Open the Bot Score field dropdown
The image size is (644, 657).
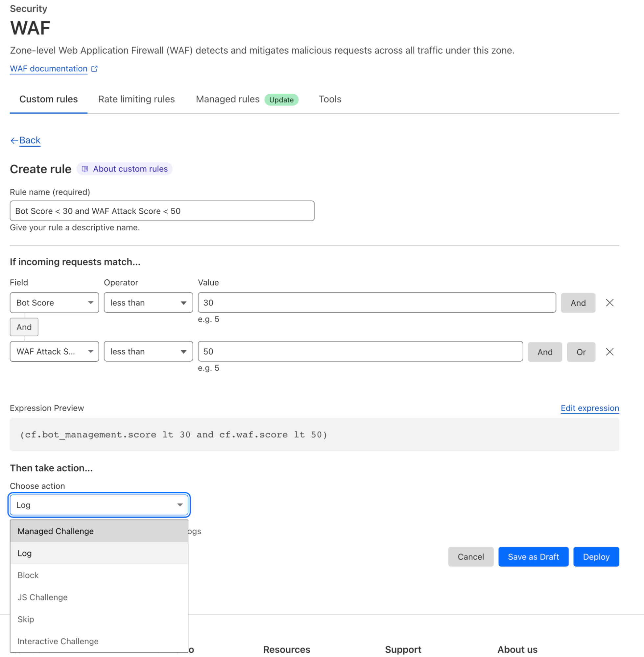pos(54,303)
